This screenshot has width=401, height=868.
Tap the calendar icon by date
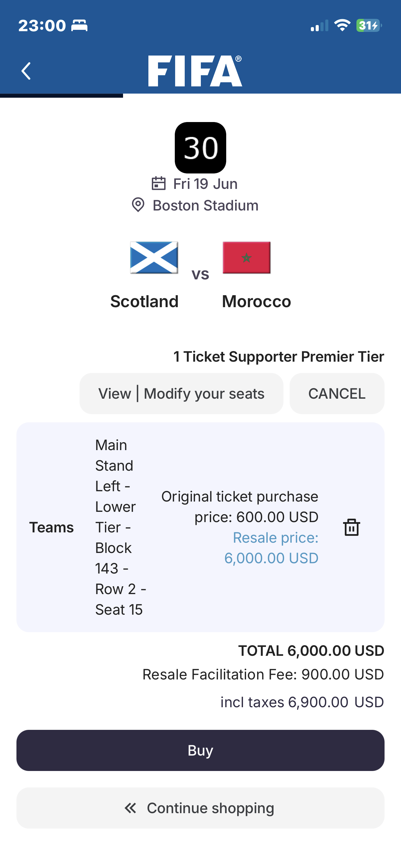pos(159,183)
